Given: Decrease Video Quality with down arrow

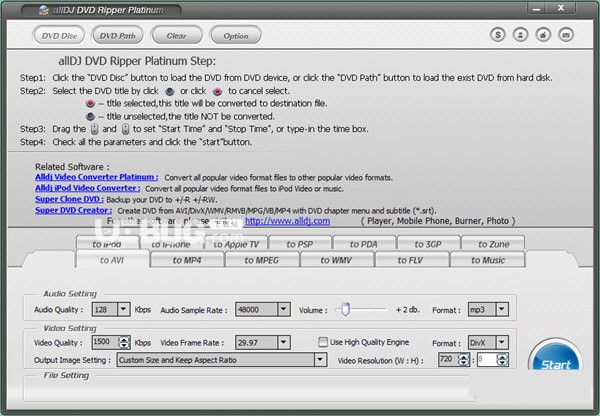Looking at the screenshot, I should tap(124, 346).
